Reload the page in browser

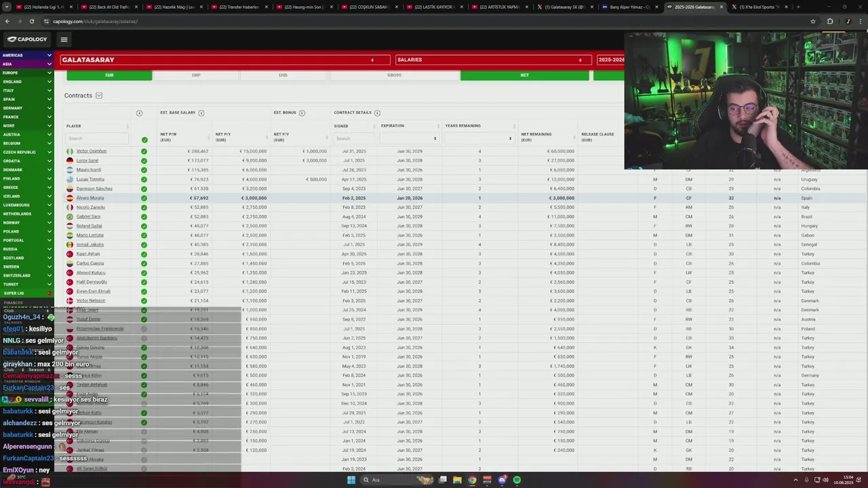pyautogui.click(x=31, y=21)
